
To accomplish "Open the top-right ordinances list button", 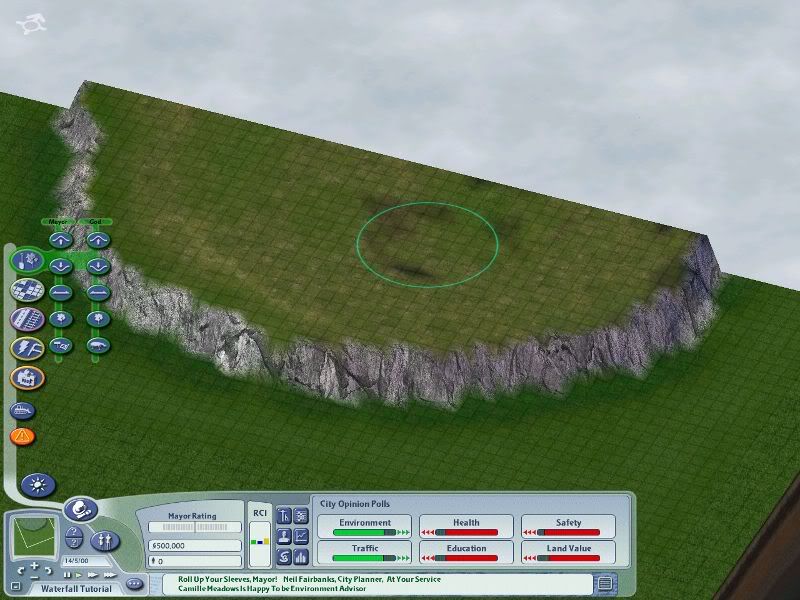I will coord(301,516).
